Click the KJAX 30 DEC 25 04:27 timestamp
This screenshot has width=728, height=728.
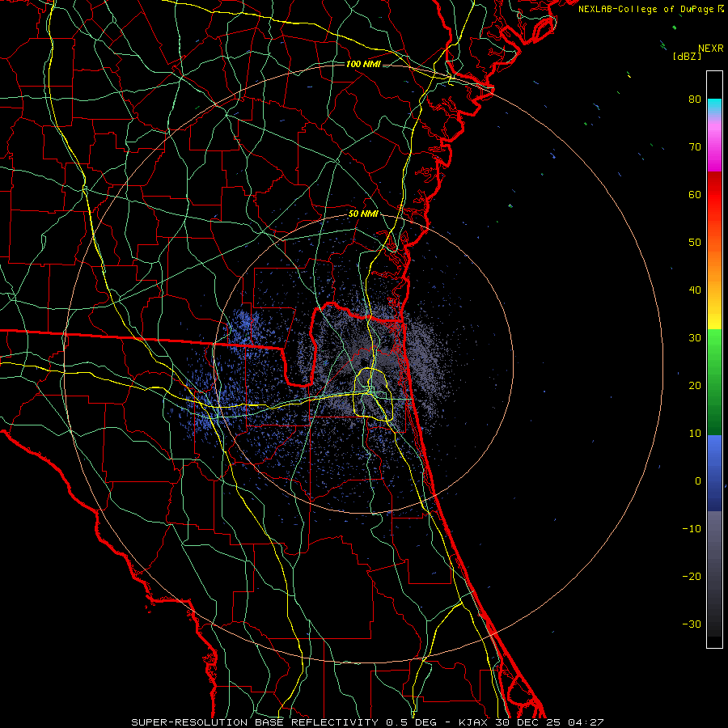(531, 722)
